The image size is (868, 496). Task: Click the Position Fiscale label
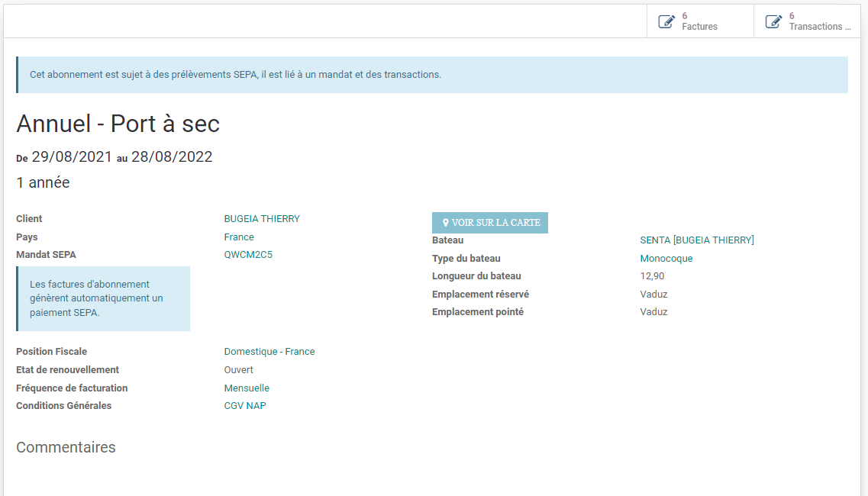51,352
